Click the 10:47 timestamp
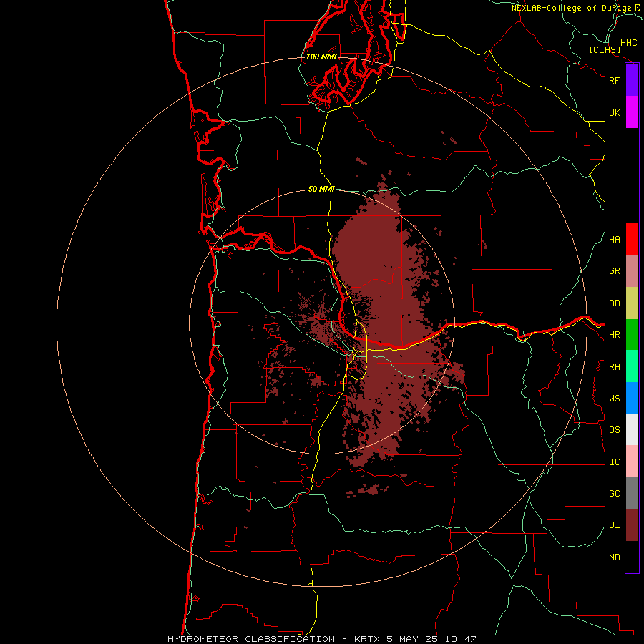Image resolution: width=644 pixels, height=644 pixels. tap(462, 639)
